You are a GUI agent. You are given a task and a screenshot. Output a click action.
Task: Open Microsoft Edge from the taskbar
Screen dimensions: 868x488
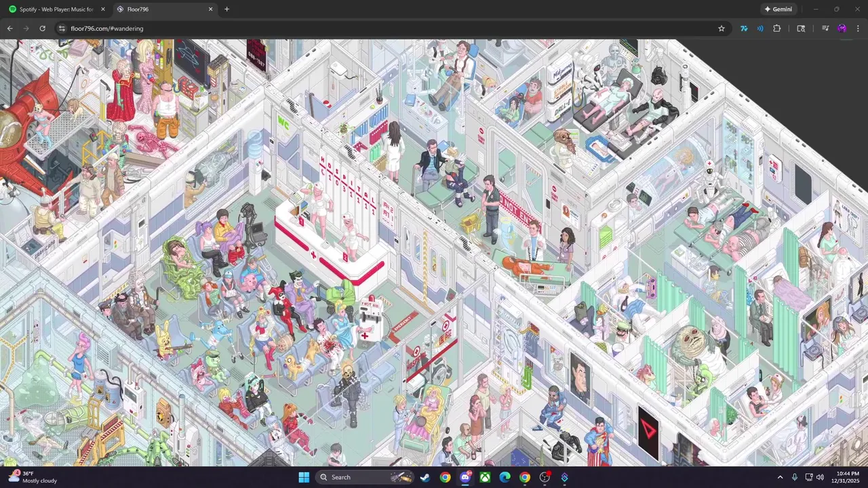click(505, 477)
